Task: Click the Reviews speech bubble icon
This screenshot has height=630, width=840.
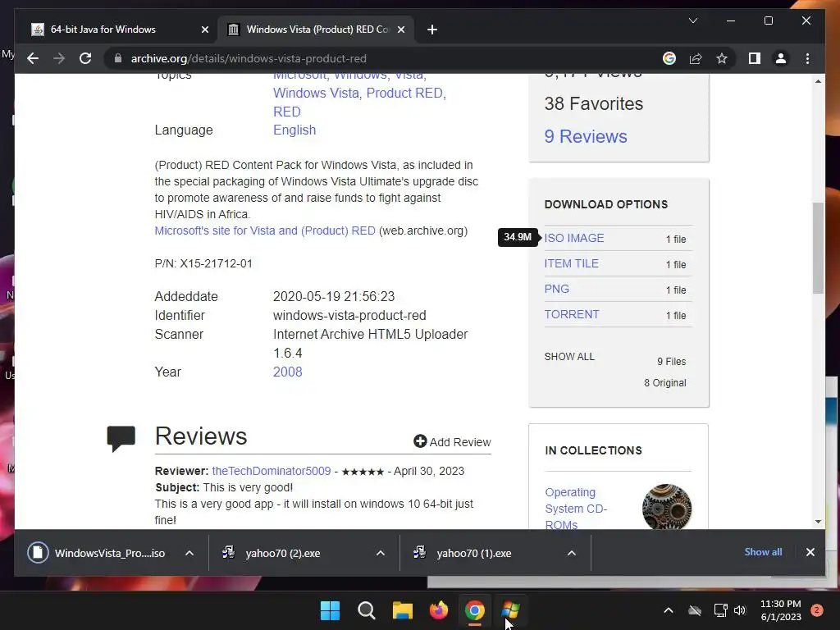Action: (x=121, y=438)
